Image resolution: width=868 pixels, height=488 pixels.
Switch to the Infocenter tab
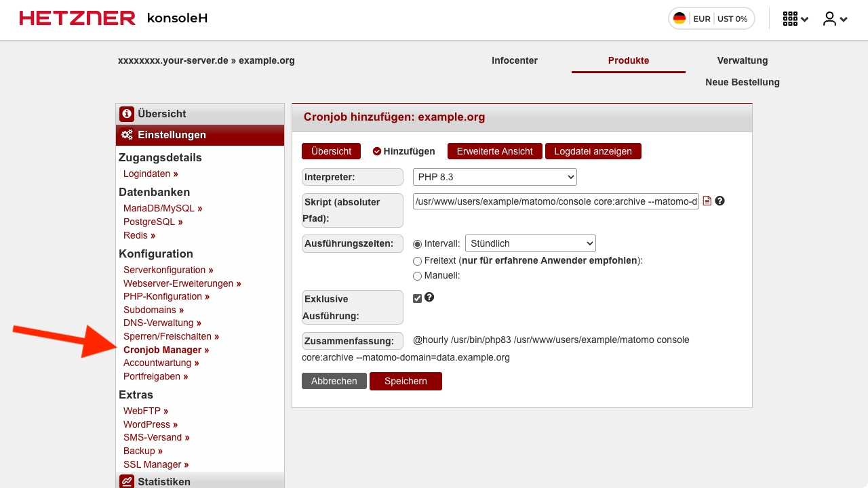pyautogui.click(x=515, y=60)
